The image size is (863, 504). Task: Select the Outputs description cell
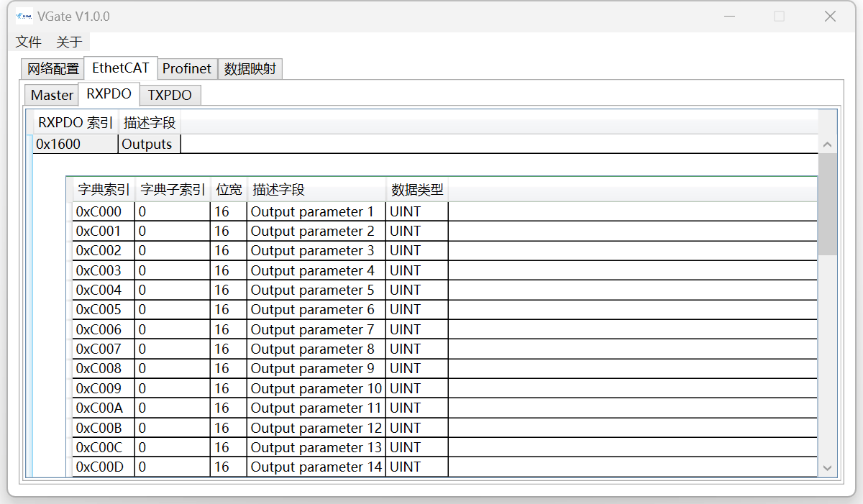150,144
